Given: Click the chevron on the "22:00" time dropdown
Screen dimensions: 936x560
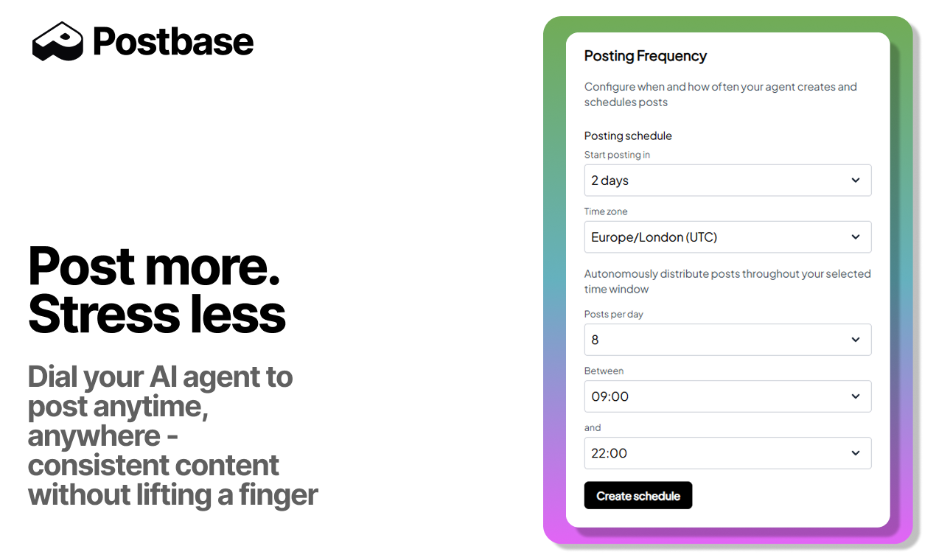Looking at the screenshot, I should (855, 453).
